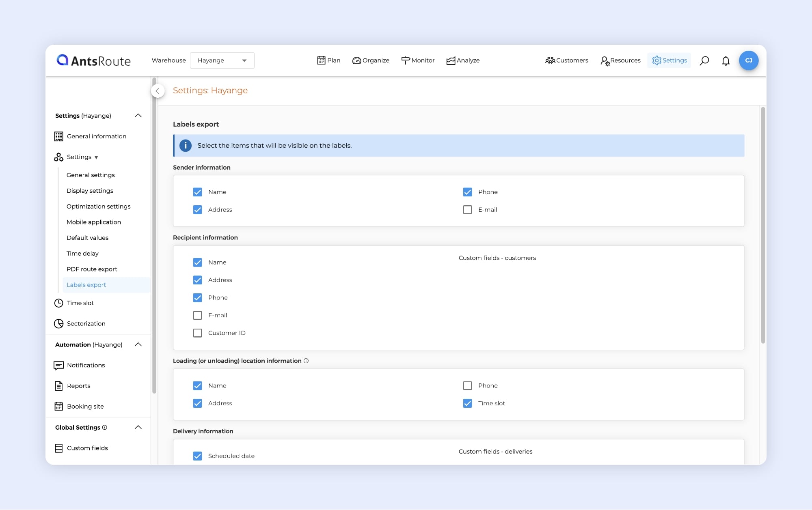This screenshot has width=812, height=510.
Task: Collapse the Global Settings section
Action: click(x=138, y=427)
